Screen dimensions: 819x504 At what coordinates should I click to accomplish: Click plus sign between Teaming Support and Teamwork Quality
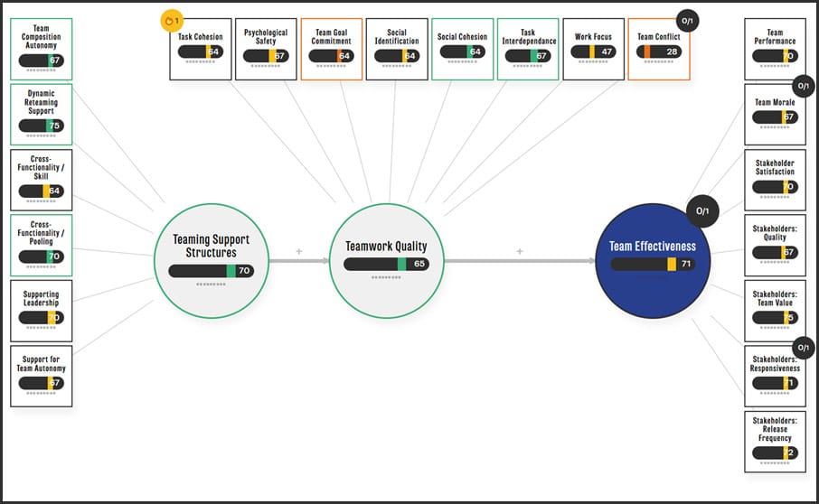[299, 251]
